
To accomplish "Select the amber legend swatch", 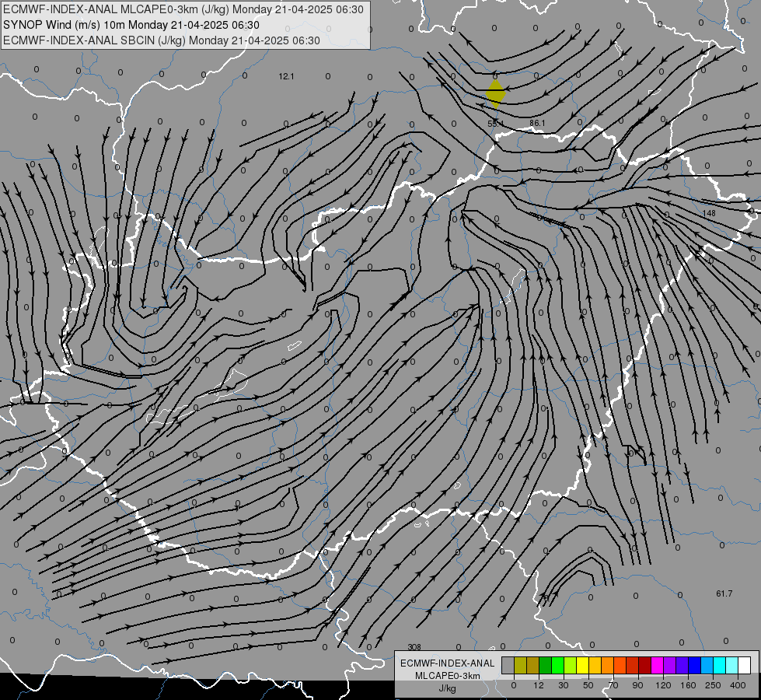I will (x=595, y=666).
